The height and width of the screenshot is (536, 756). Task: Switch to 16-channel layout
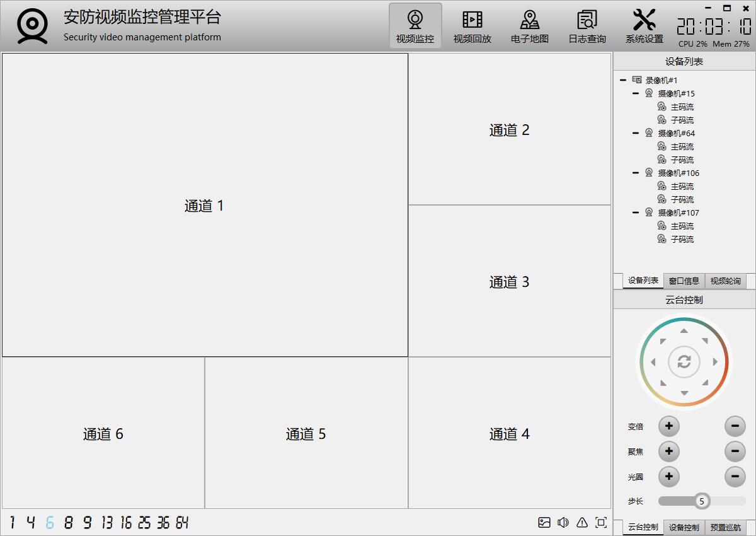pos(126,523)
